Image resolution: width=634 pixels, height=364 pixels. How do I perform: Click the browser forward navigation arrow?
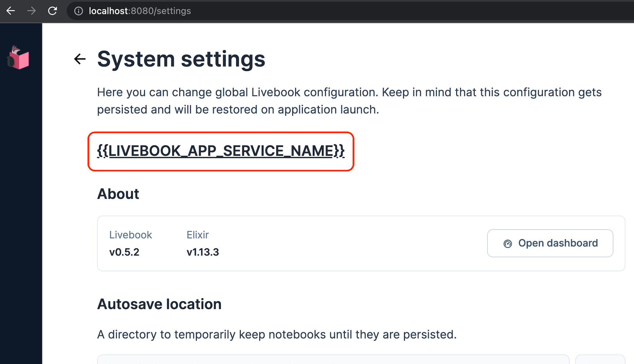(x=32, y=11)
